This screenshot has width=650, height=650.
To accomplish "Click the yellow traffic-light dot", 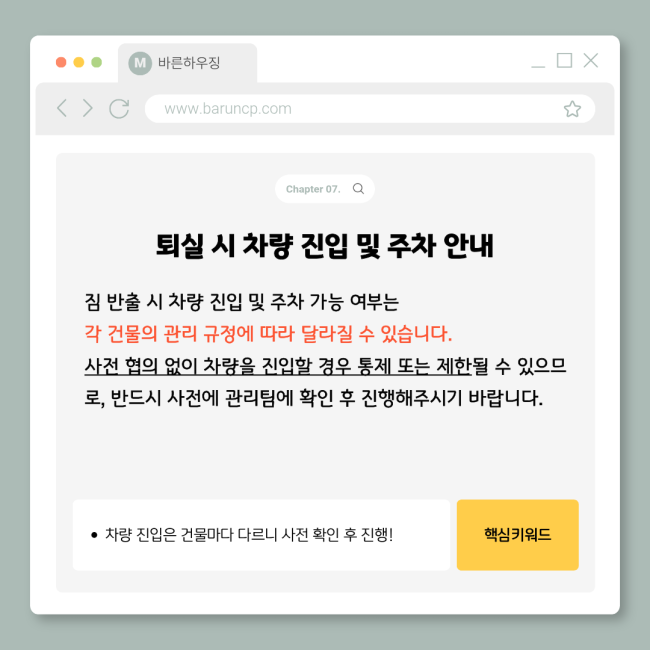I will pos(79,62).
